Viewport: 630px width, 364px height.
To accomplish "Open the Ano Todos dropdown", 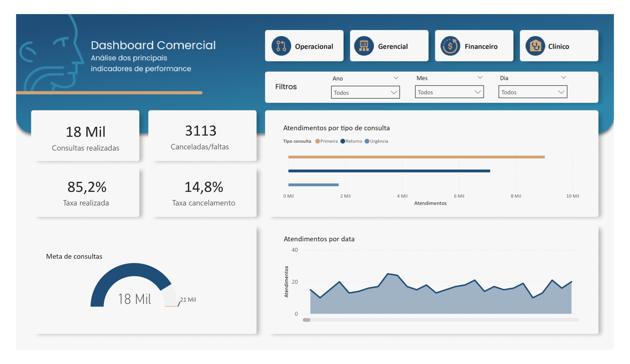I will (x=365, y=92).
